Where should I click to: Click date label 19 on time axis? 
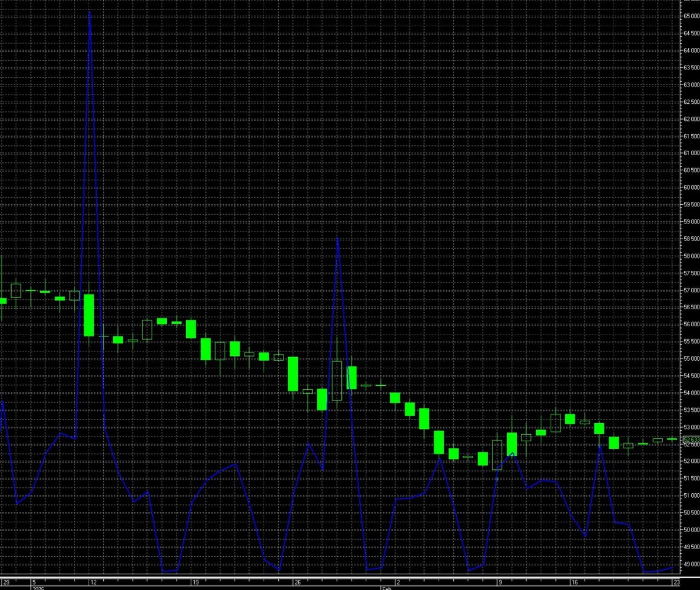coord(196,582)
